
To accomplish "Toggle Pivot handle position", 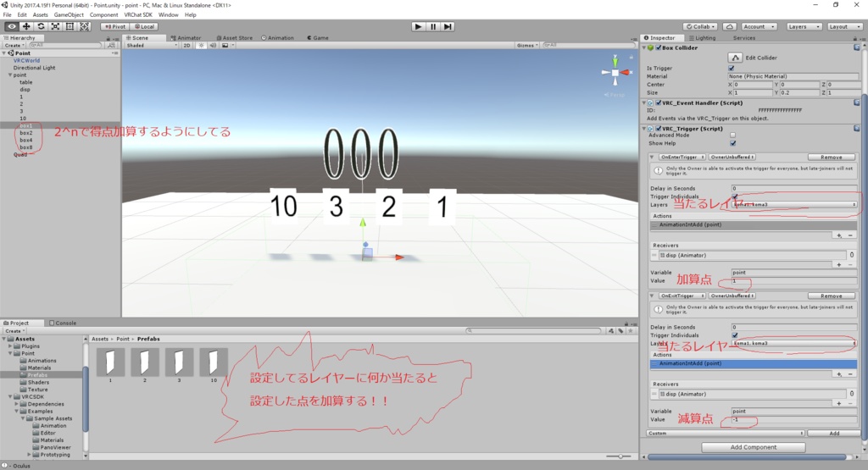I will point(114,26).
